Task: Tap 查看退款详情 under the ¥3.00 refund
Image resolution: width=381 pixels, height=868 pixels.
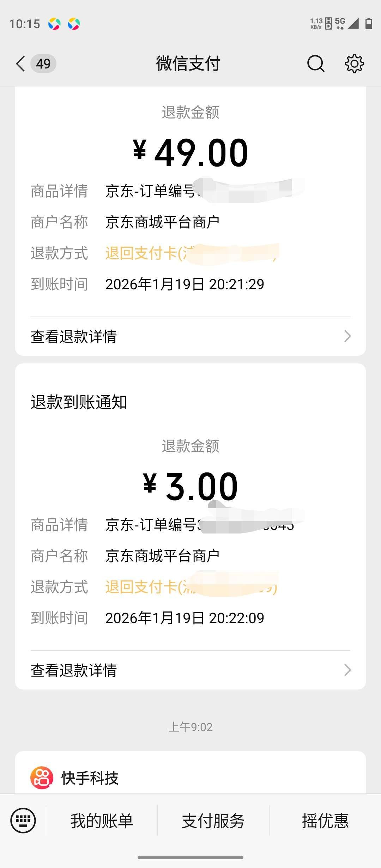Action: point(74,670)
